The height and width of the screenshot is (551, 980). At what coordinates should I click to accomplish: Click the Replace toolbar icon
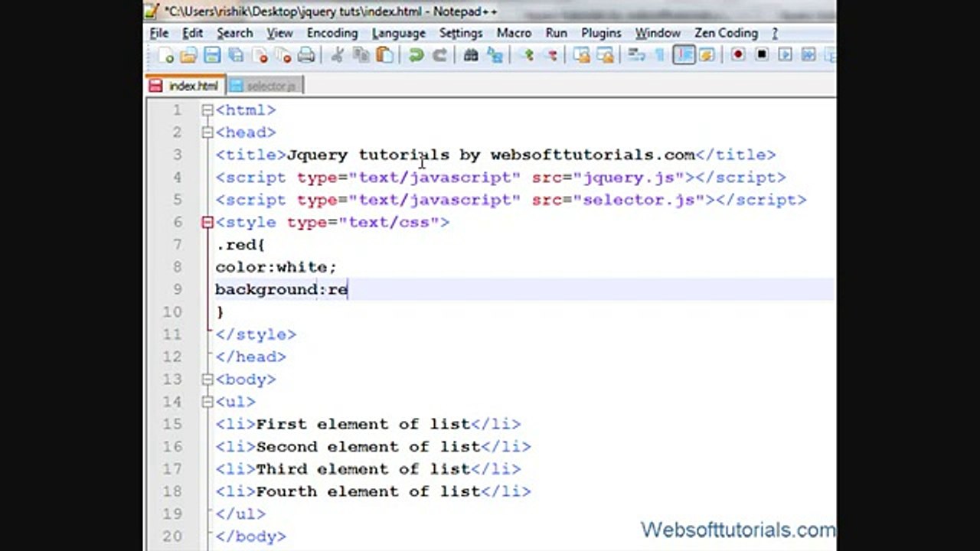click(x=495, y=55)
